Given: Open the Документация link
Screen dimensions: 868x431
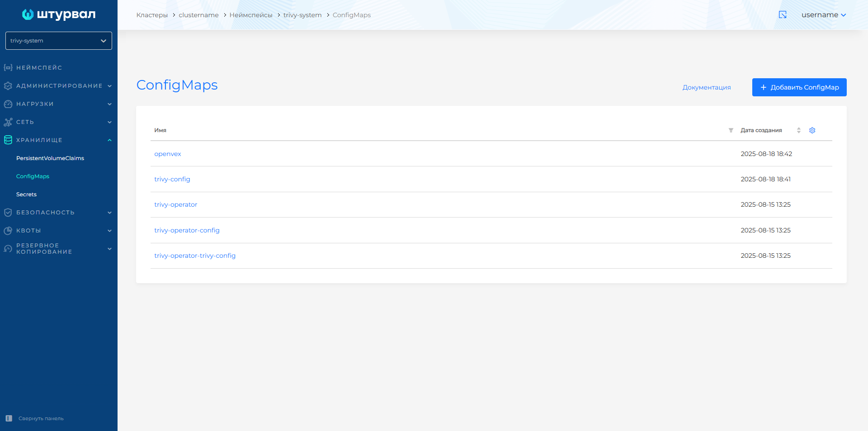Looking at the screenshot, I should point(706,87).
